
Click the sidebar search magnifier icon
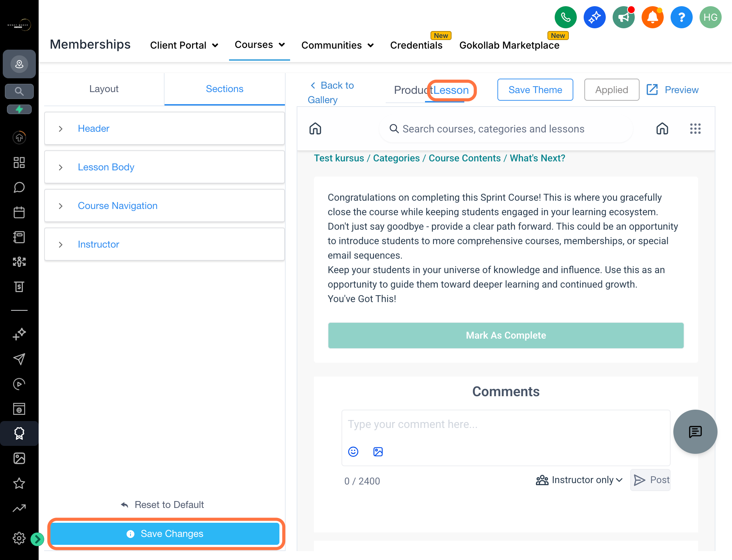click(x=19, y=91)
